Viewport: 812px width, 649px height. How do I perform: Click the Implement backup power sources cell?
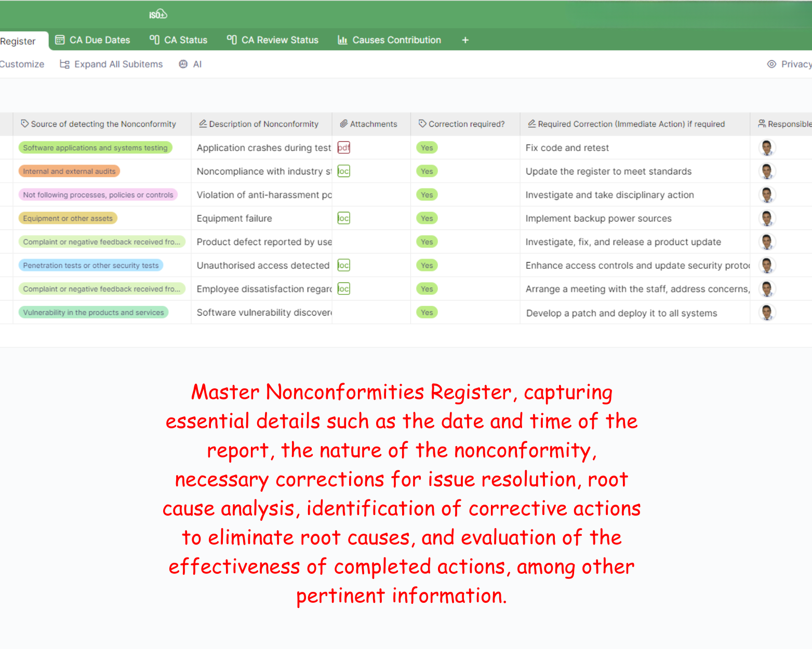[x=598, y=218]
